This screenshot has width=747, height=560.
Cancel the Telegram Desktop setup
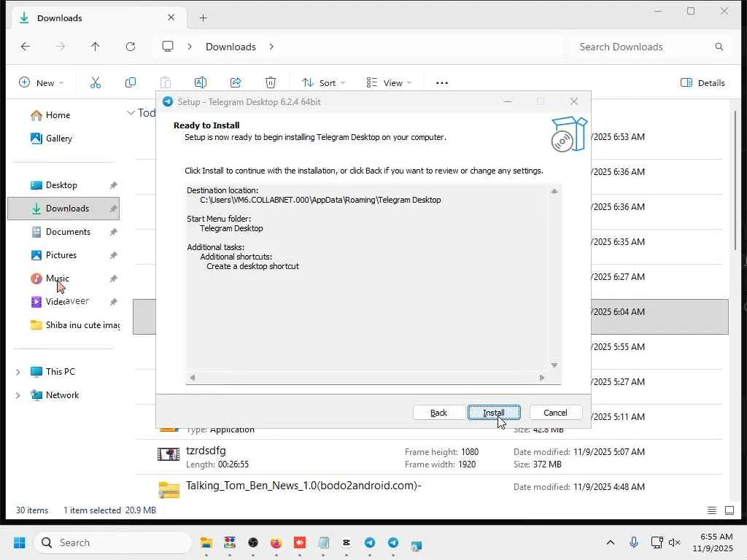point(555,413)
